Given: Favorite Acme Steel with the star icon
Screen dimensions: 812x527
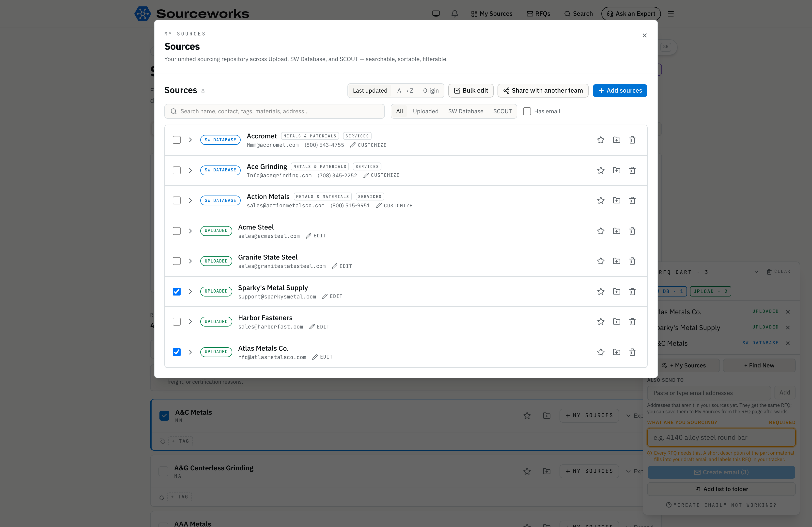Looking at the screenshot, I should point(601,231).
